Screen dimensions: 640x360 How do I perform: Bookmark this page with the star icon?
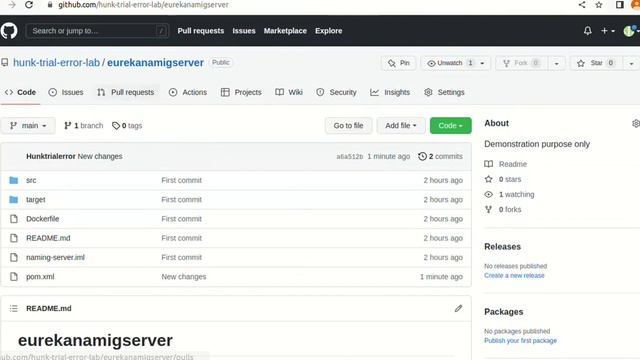click(x=599, y=5)
